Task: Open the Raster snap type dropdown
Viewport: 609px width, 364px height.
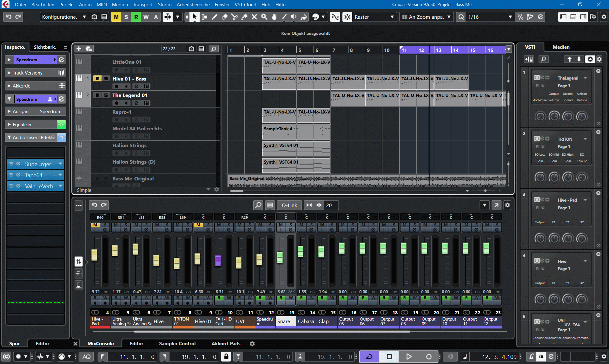Action: [374, 17]
